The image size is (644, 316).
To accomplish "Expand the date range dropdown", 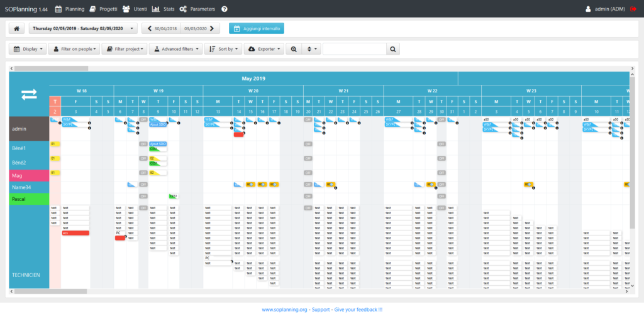I will (83, 28).
